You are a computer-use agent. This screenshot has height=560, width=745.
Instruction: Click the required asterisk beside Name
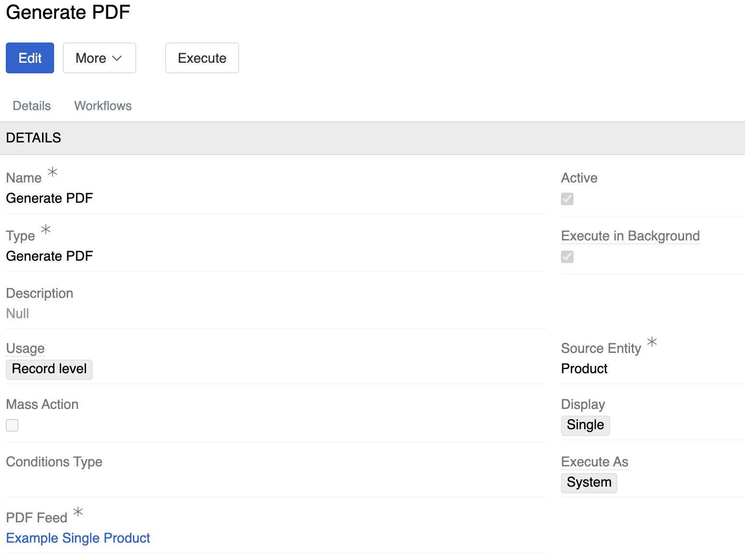click(x=52, y=172)
